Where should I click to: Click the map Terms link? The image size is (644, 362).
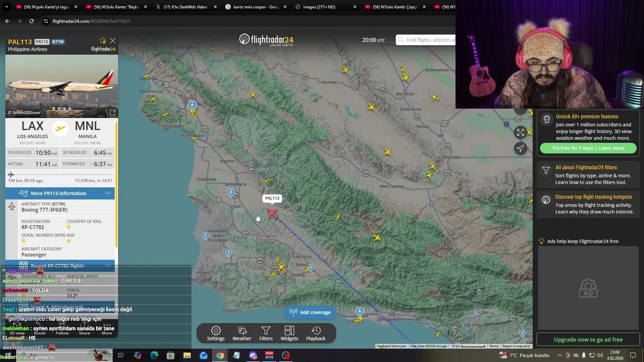click(494, 346)
